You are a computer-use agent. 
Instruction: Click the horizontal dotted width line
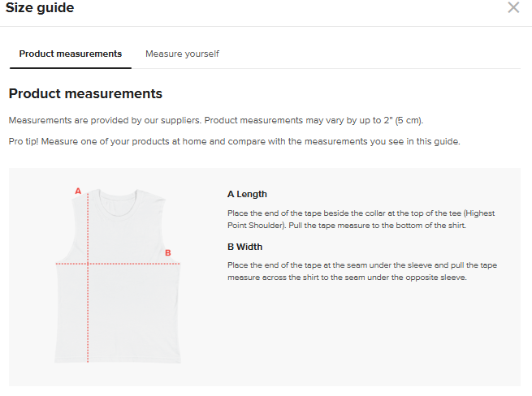tap(130, 264)
